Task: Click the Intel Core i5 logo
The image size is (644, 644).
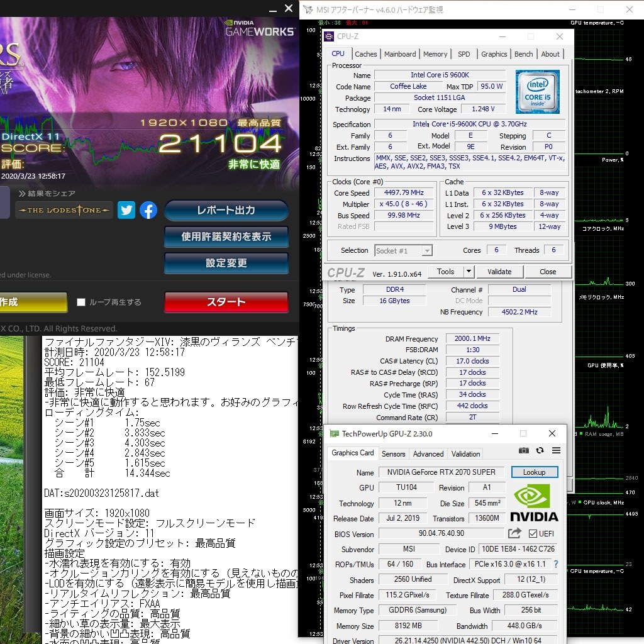Action: point(538,92)
